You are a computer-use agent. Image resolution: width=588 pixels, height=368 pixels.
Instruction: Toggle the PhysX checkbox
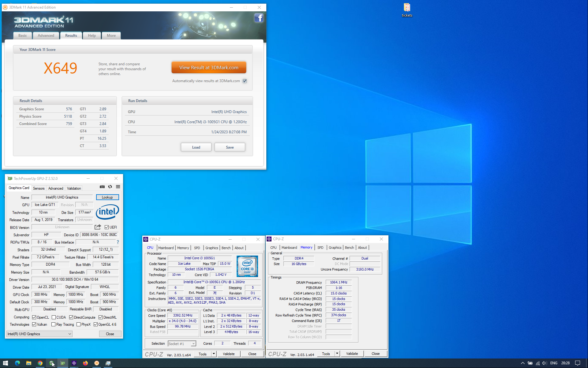coord(79,324)
